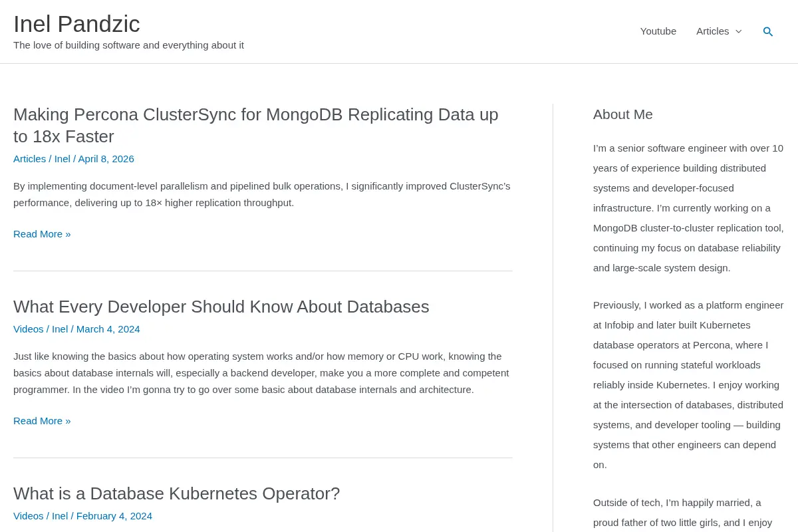Open Inel author link on Kubernetes Operator post
The height and width of the screenshot is (532, 798).
[60, 515]
